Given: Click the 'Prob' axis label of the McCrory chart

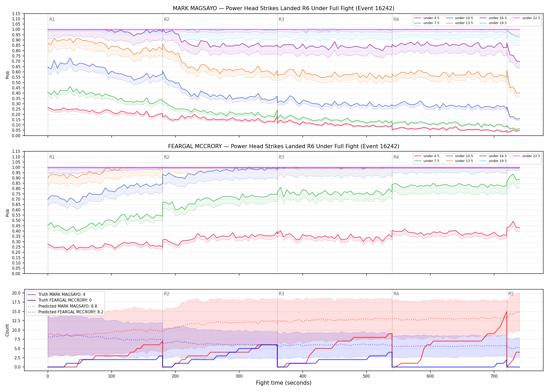Looking at the screenshot, I should [8, 213].
